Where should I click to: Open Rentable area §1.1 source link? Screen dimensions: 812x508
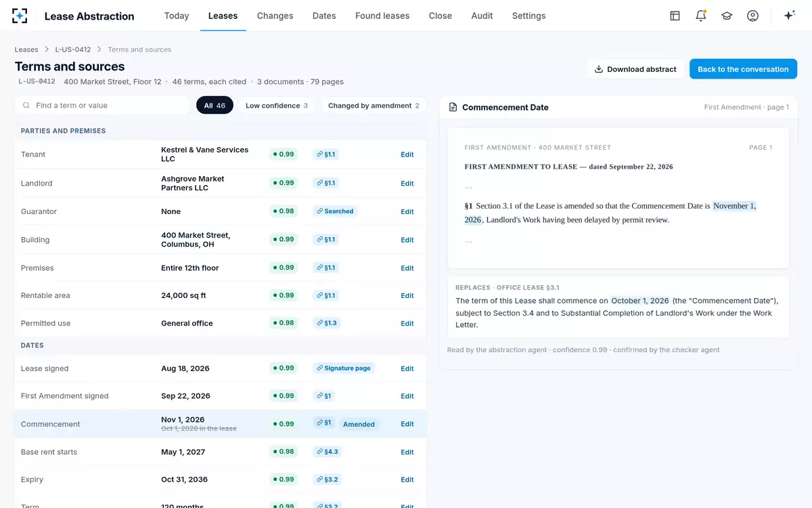325,295
